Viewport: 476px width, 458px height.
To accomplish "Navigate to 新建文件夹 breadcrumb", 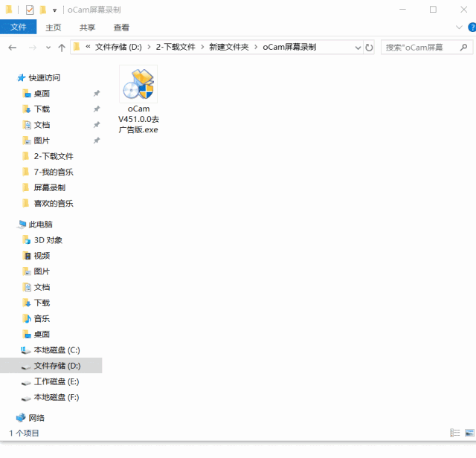I will (x=229, y=48).
